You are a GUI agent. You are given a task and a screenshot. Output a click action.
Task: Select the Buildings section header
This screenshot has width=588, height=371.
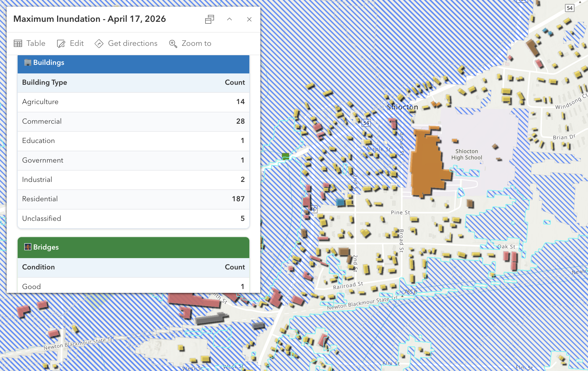coord(133,64)
